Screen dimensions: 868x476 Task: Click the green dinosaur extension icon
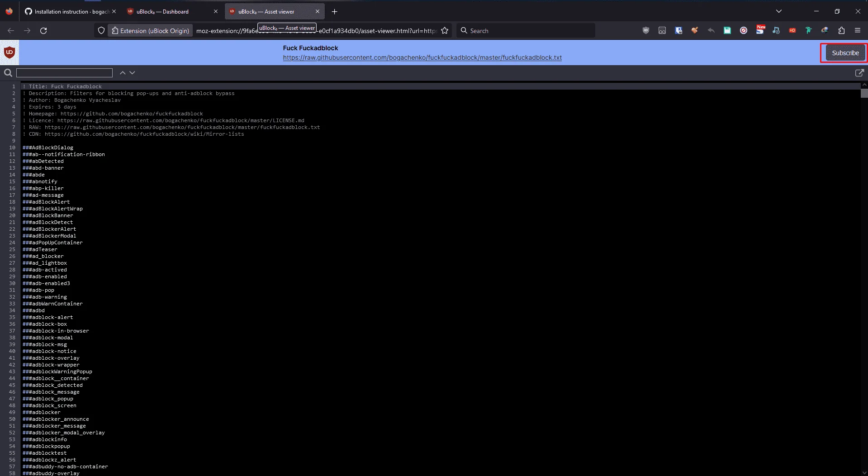coord(809,30)
